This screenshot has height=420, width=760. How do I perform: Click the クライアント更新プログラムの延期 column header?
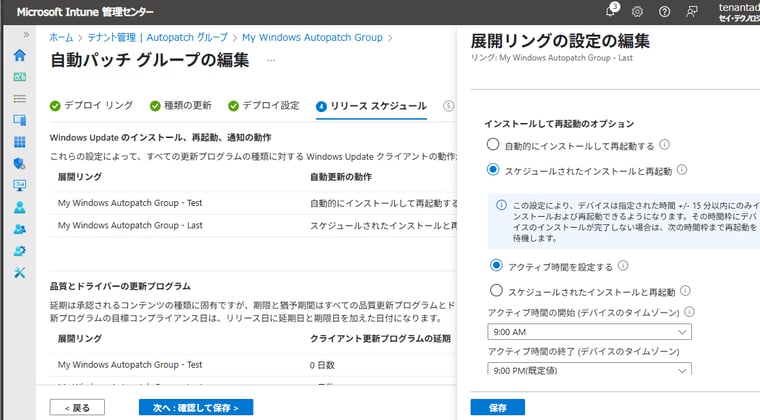click(x=380, y=339)
